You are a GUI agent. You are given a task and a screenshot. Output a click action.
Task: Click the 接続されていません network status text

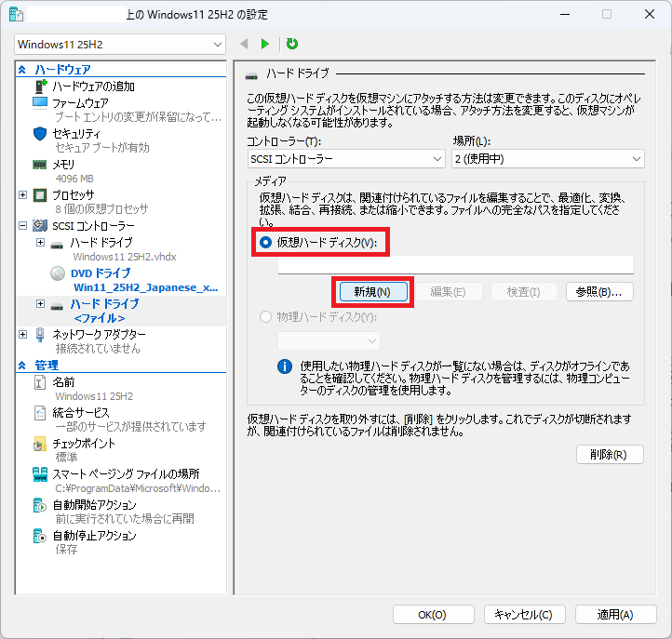pyautogui.click(x=98, y=349)
